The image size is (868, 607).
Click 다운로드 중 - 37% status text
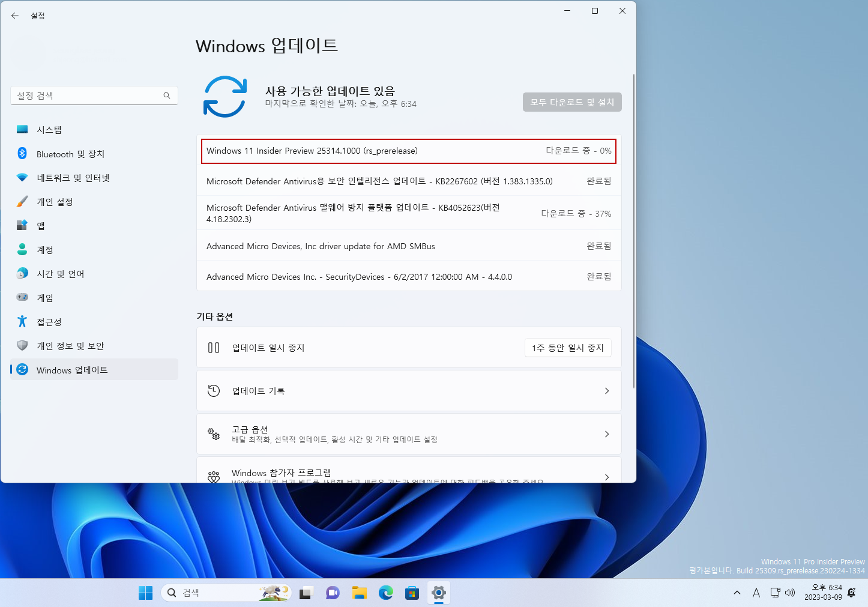tap(576, 214)
